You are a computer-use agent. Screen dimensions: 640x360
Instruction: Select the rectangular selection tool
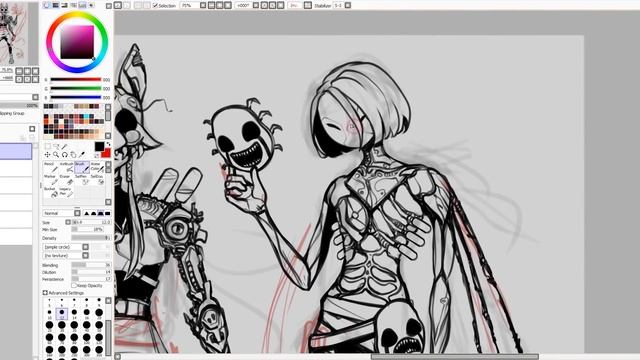tap(48, 146)
